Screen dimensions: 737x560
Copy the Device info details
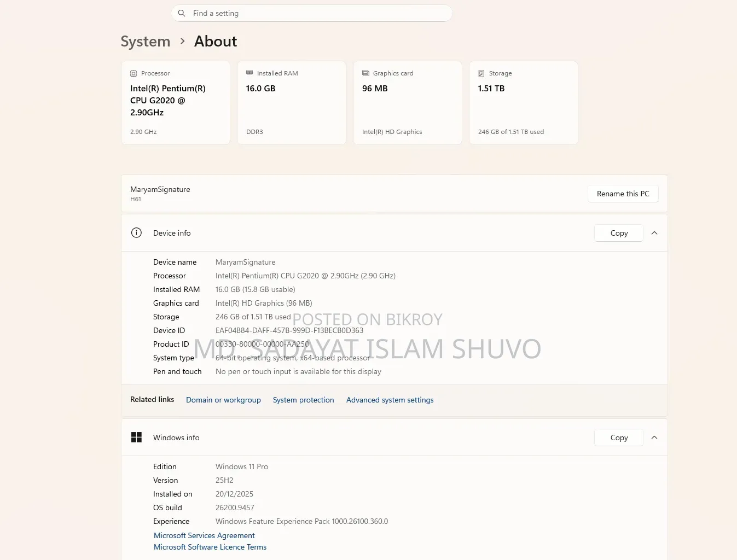(x=619, y=233)
